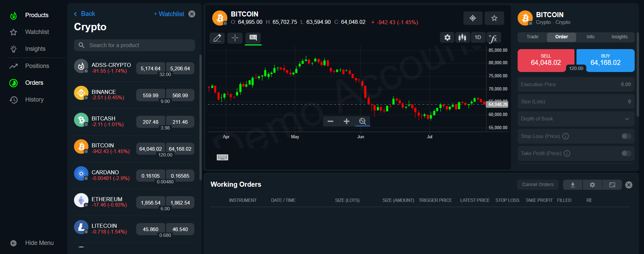644x254 pixels.
Task: Activate the chart crosshair tool
Action: point(235,38)
